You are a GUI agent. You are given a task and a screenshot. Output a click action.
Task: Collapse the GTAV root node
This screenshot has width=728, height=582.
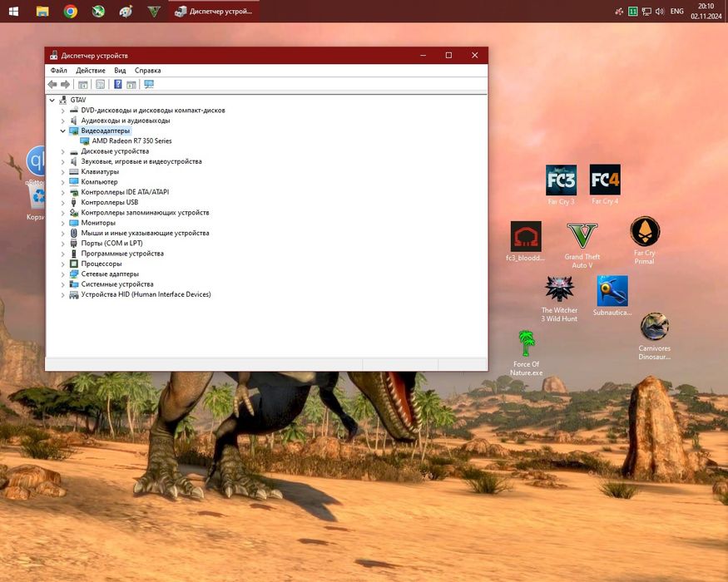pos(52,100)
